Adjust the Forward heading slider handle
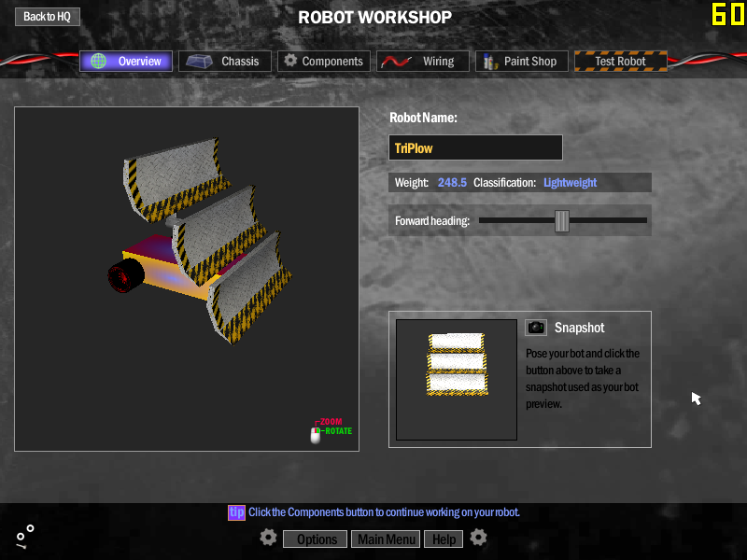The height and width of the screenshot is (560, 747). [x=562, y=220]
